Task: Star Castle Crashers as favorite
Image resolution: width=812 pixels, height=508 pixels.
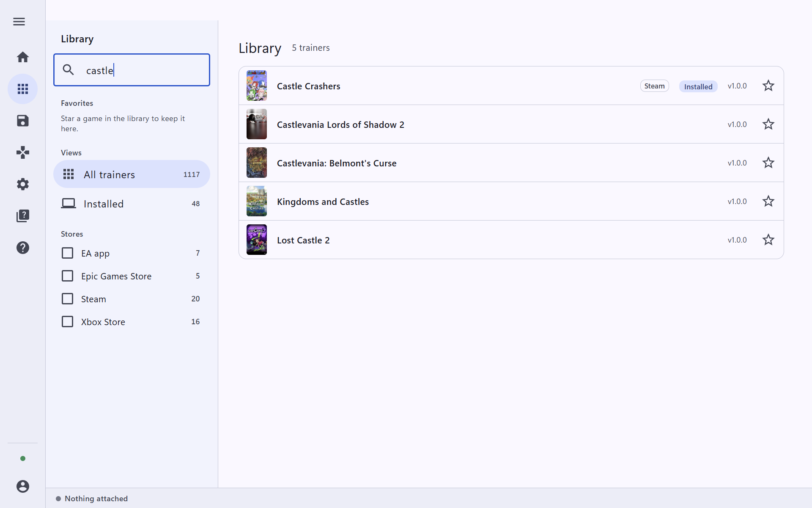Action: pos(768,86)
